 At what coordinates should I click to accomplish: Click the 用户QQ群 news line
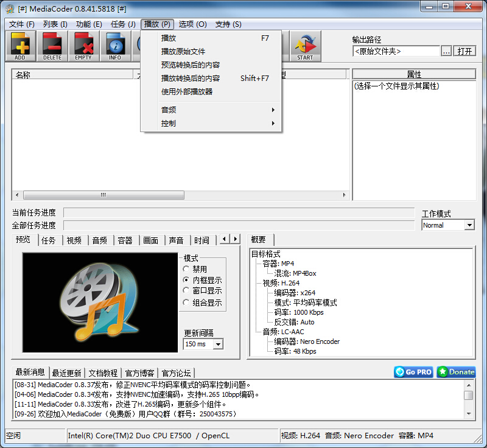(125, 414)
